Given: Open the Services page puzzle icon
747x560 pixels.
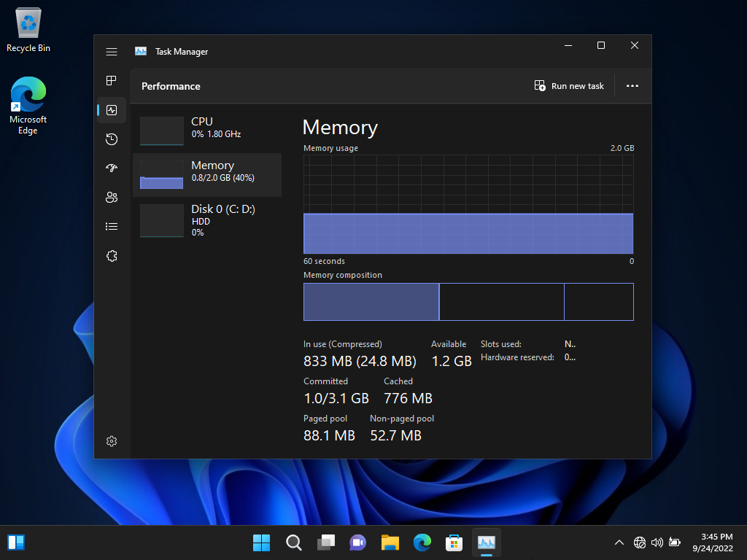Looking at the screenshot, I should pyautogui.click(x=112, y=256).
